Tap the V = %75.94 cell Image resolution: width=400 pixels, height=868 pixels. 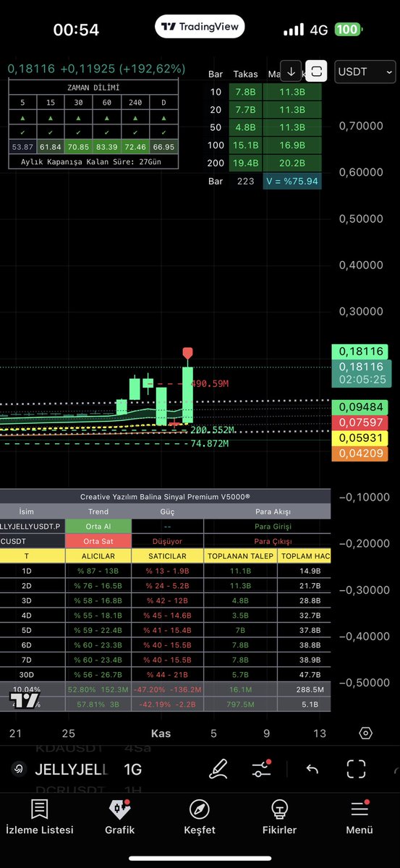(292, 182)
